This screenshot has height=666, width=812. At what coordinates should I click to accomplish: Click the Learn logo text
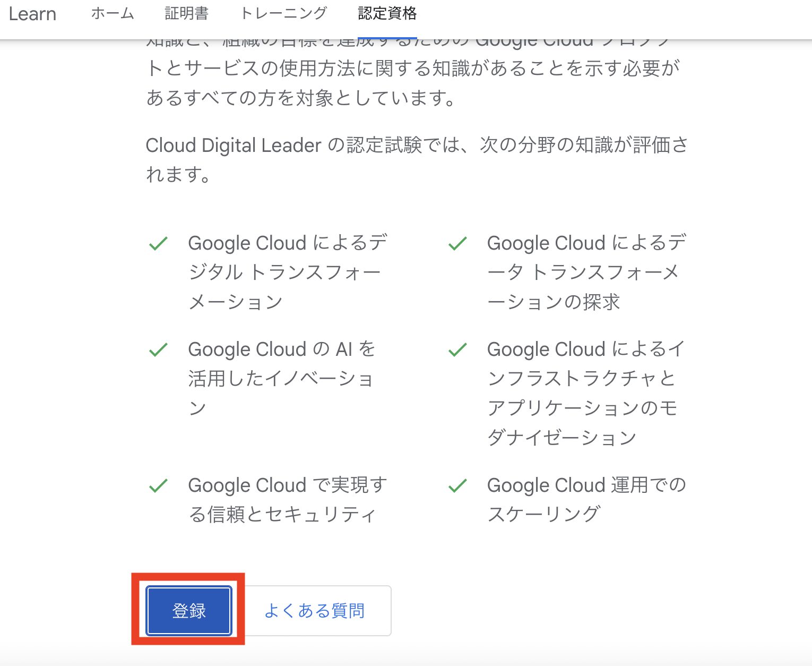32,14
